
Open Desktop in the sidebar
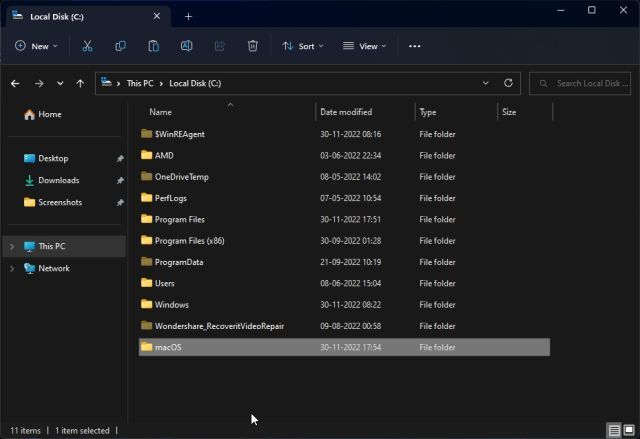coord(53,158)
